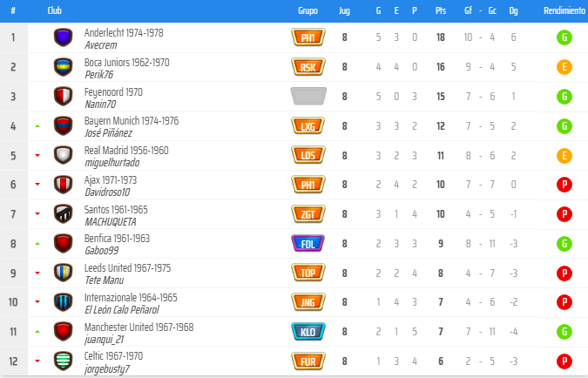Sort by the Rendimiento column header
The image size is (588, 378).
click(x=564, y=10)
